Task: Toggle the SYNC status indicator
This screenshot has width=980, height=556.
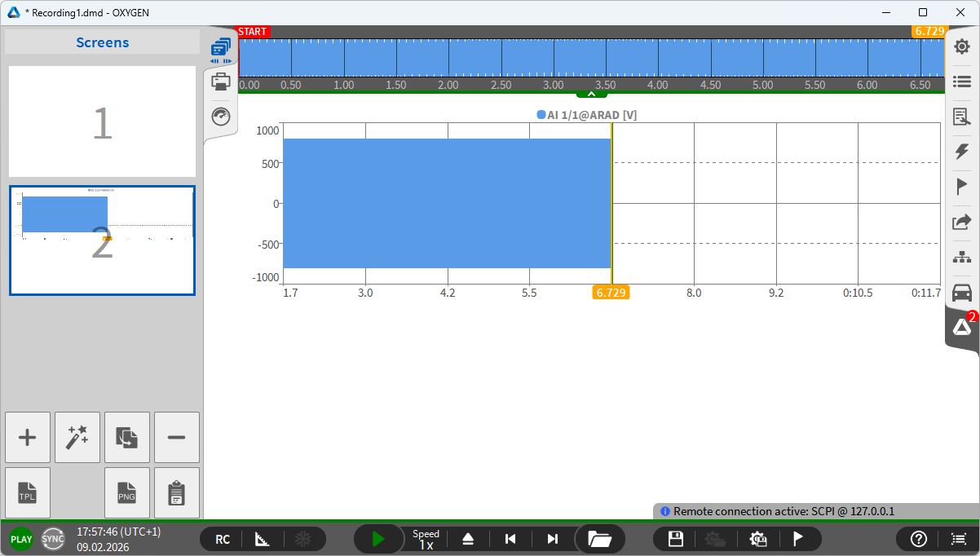Action: (53, 539)
